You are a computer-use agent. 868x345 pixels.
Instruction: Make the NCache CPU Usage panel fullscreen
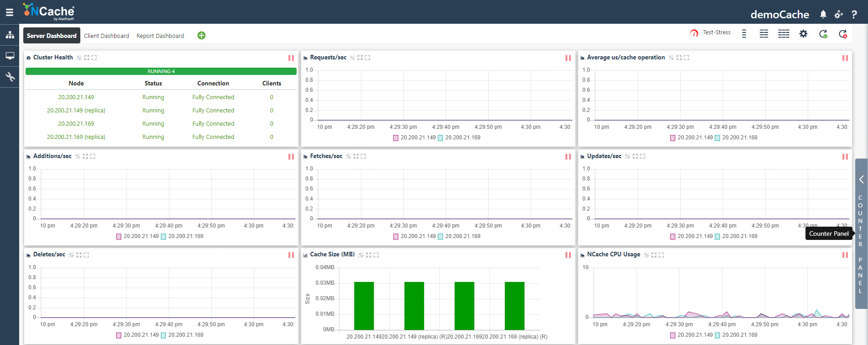click(x=661, y=255)
